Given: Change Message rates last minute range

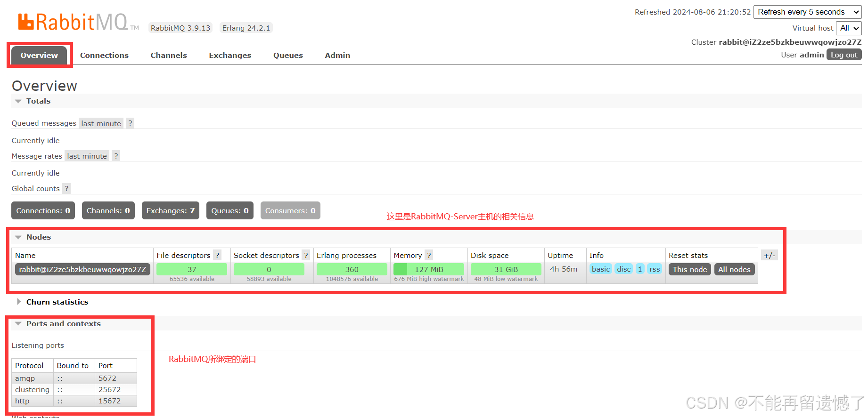Looking at the screenshot, I should (x=87, y=156).
